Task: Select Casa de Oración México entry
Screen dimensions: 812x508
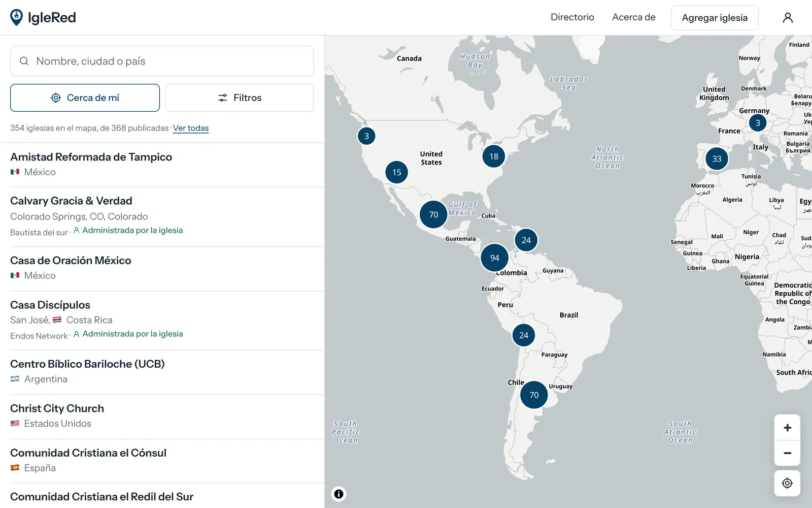Action: pyautogui.click(x=162, y=269)
